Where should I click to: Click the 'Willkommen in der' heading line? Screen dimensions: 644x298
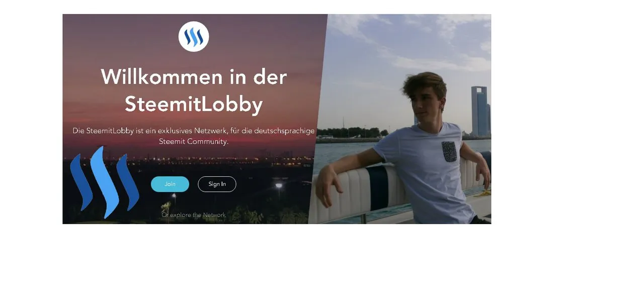coord(194,77)
